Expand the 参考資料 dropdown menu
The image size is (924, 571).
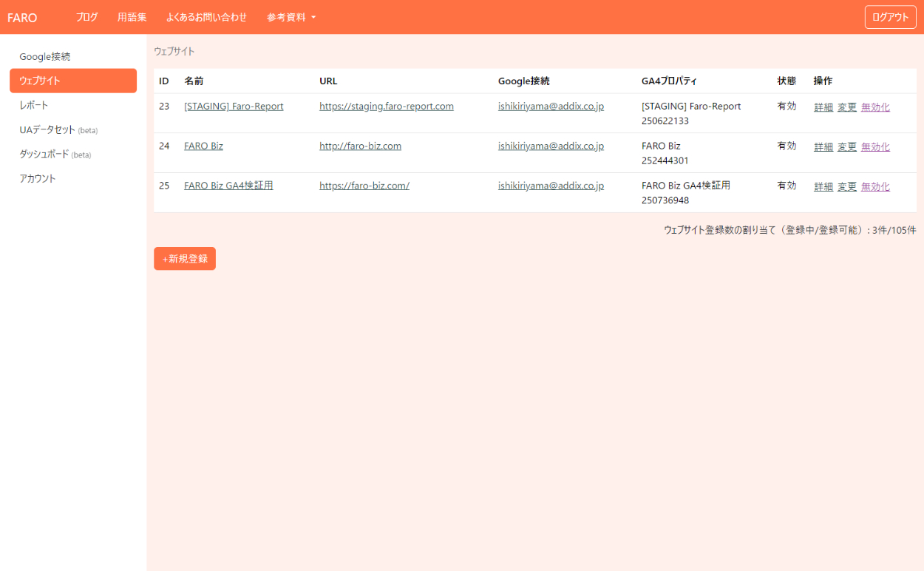click(x=291, y=17)
